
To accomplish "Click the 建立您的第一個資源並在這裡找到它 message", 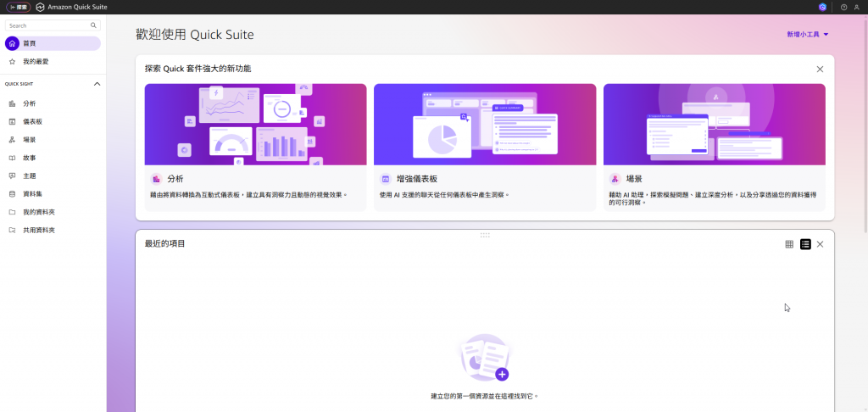I will pos(484,397).
